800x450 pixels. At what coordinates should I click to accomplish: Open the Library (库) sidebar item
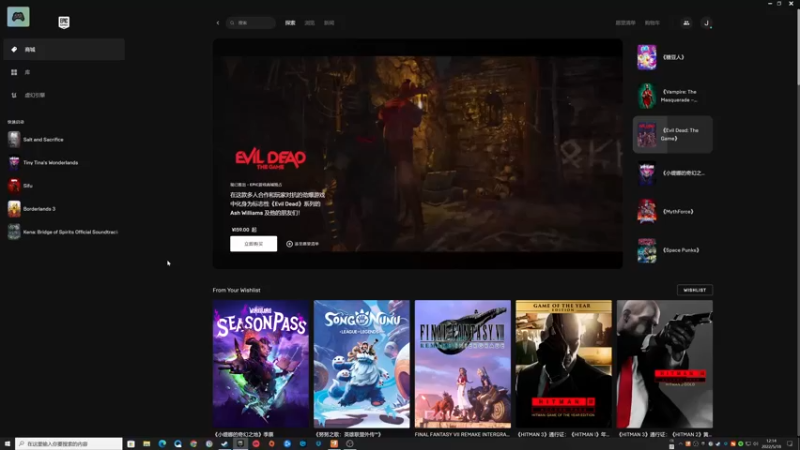click(x=64, y=72)
